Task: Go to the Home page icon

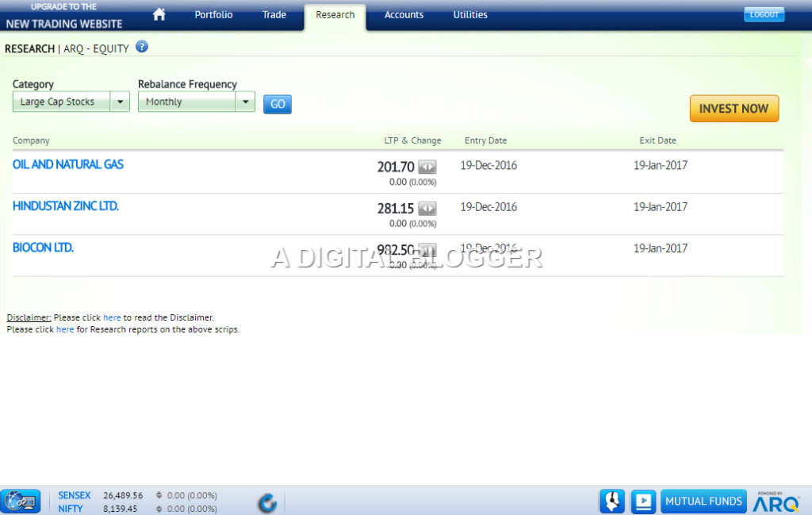Action: 159,14
